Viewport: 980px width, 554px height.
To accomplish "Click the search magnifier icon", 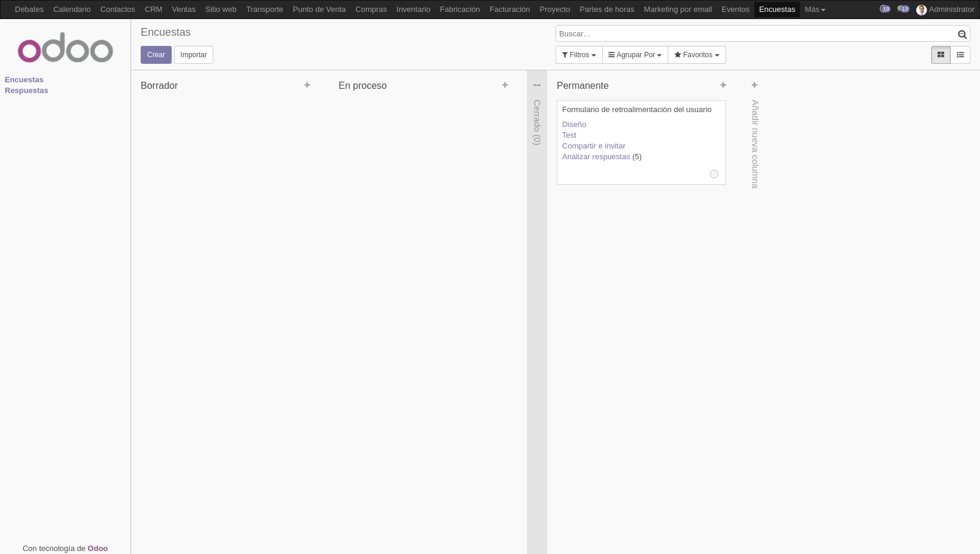I will point(962,35).
